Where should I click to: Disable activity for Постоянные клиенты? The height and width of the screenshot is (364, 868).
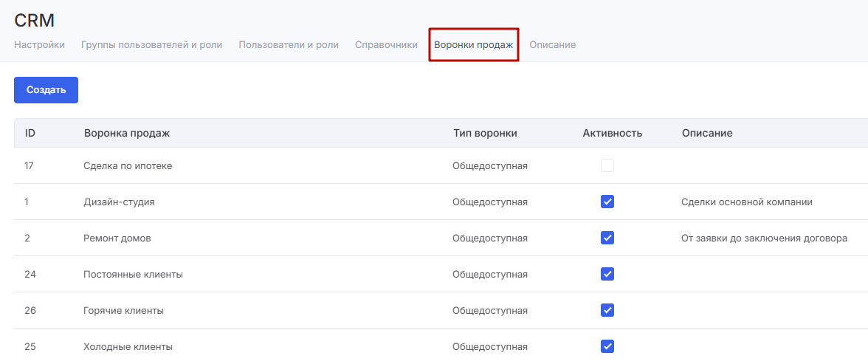tap(607, 274)
